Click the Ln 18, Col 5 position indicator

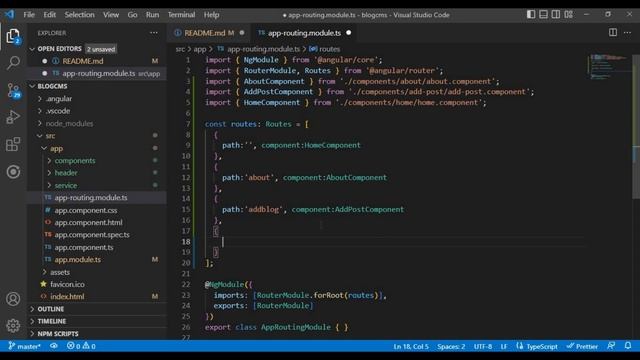(411, 346)
